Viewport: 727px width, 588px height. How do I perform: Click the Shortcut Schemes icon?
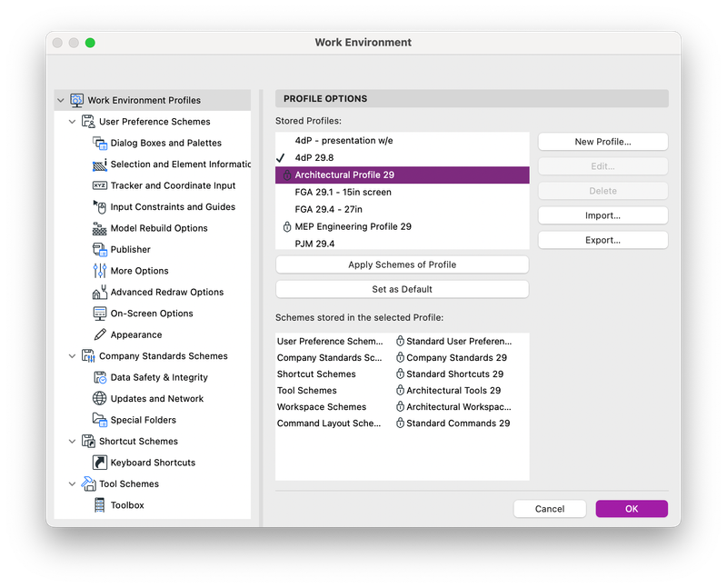click(88, 441)
